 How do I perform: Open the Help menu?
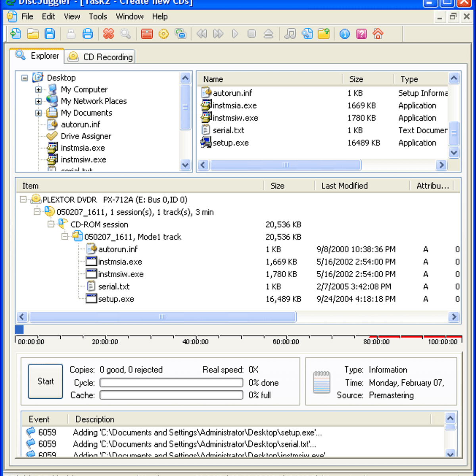tap(160, 17)
